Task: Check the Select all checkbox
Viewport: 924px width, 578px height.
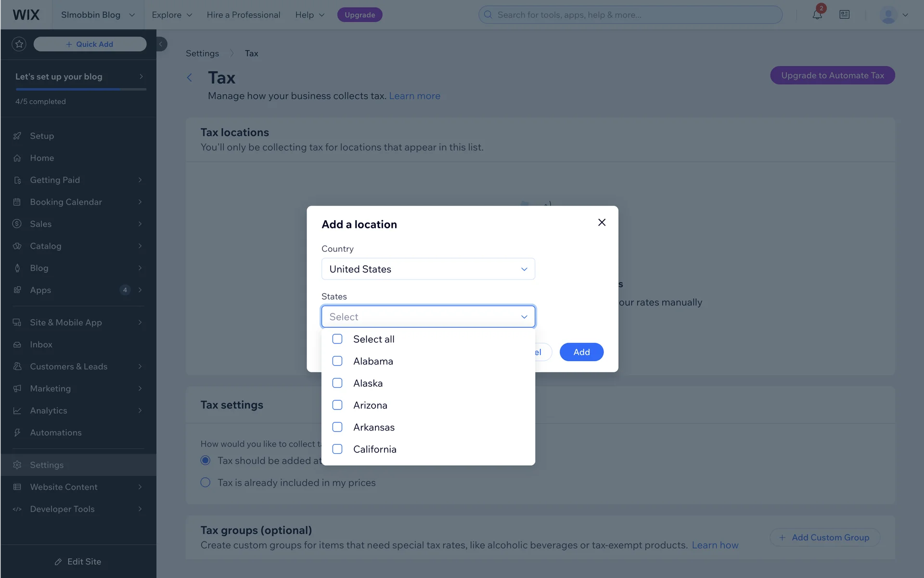Action: point(337,339)
